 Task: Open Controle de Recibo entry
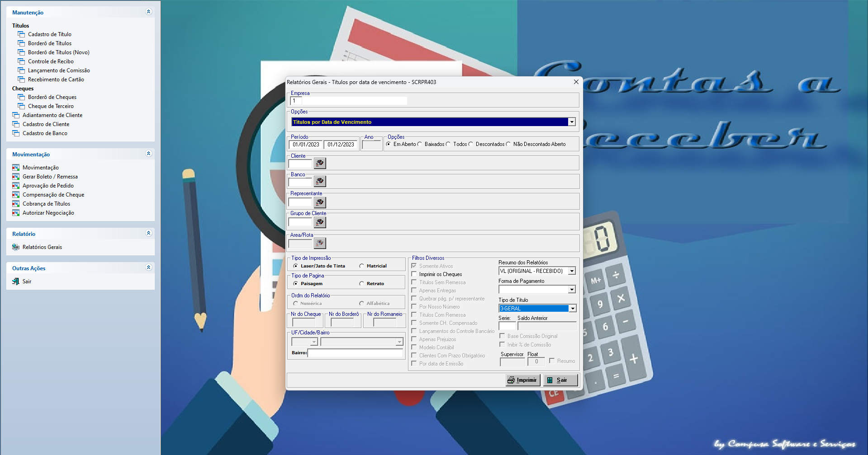51,61
